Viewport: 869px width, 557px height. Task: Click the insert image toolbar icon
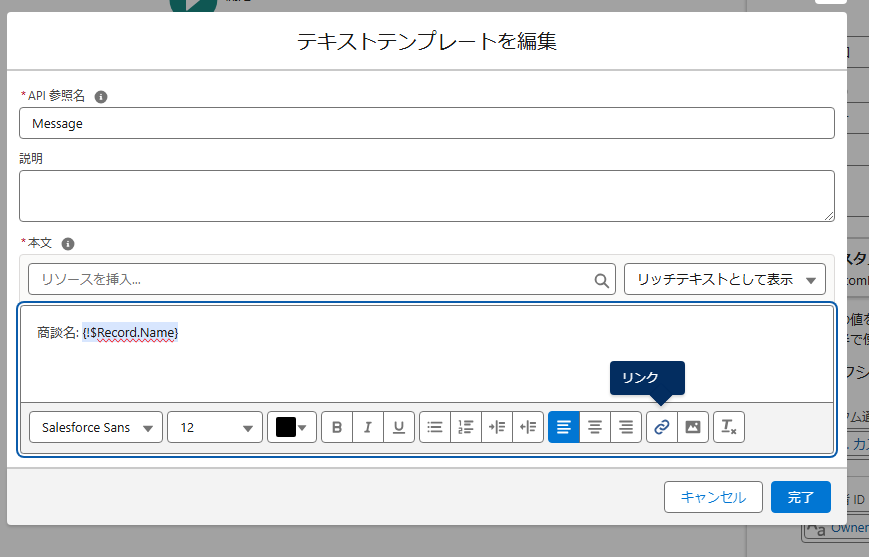(x=693, y=427)
